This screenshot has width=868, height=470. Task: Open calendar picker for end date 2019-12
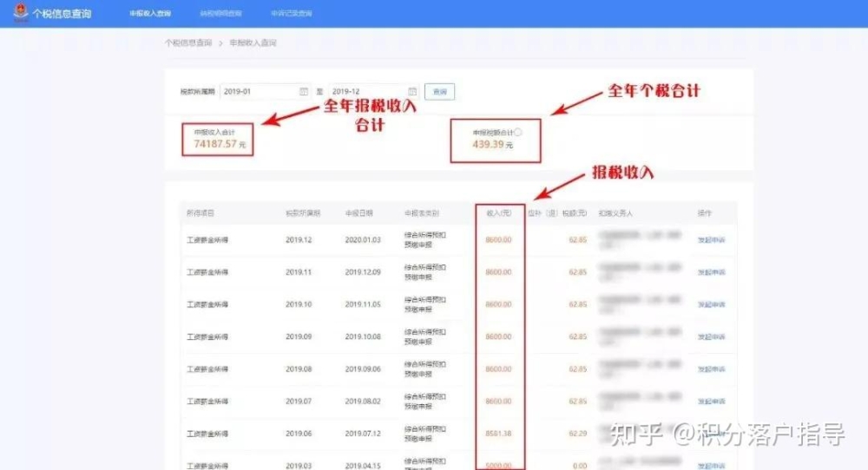click(412, 91)
